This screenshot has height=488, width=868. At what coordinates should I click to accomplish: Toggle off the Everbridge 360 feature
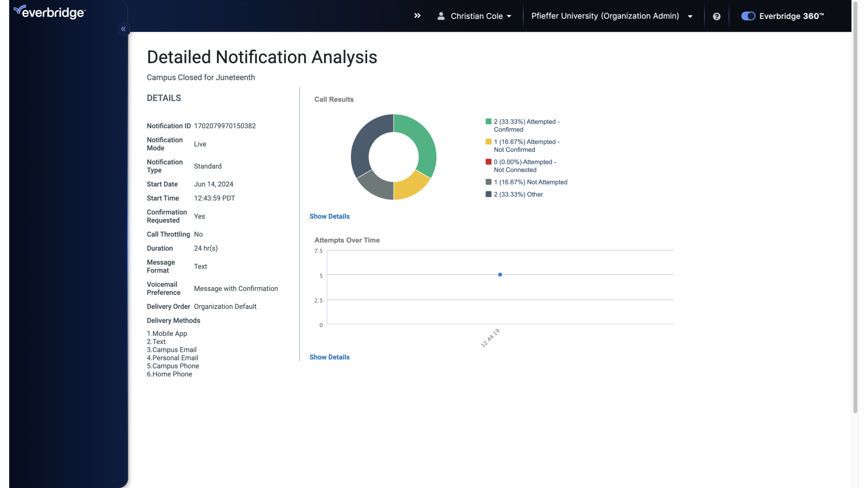tap(748, 16)
